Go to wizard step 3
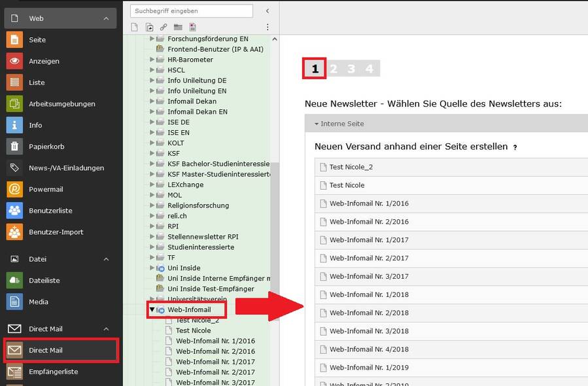Screen dimensions: 588x386 click(x=351, y=69)
